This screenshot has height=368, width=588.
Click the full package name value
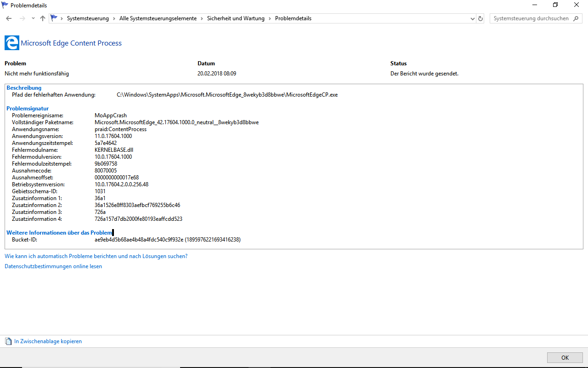[176, 122]
